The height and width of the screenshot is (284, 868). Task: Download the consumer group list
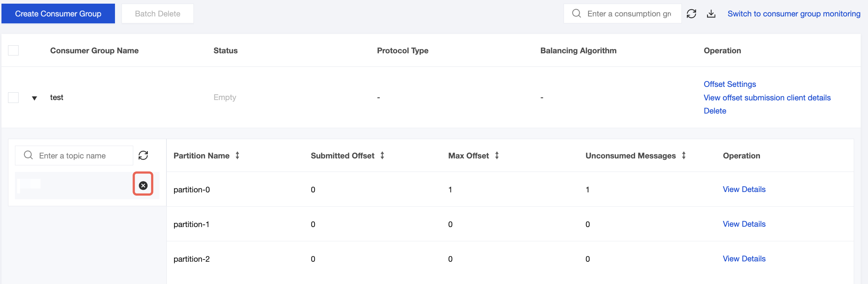711,14
